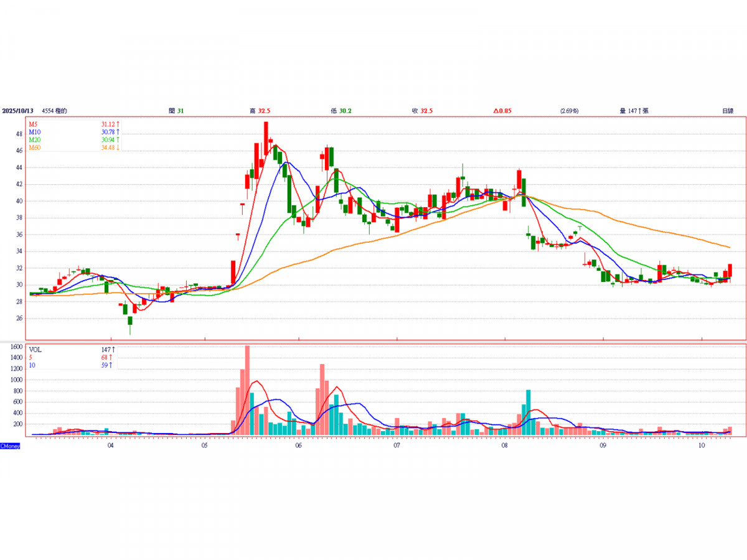747x560 pixels.
Task: Click the 2025/10/13 date label
Action: [17, 111]
